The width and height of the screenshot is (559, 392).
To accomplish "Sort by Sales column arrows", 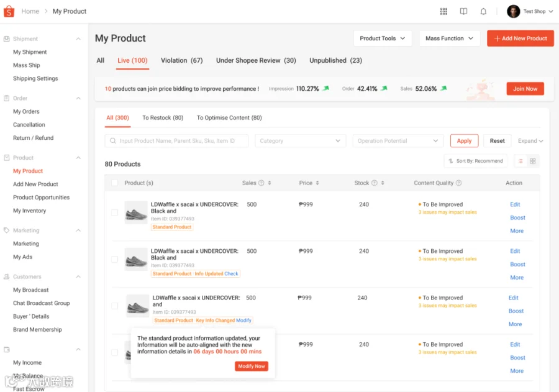I will pyautogui.click(x=270, y=183).
